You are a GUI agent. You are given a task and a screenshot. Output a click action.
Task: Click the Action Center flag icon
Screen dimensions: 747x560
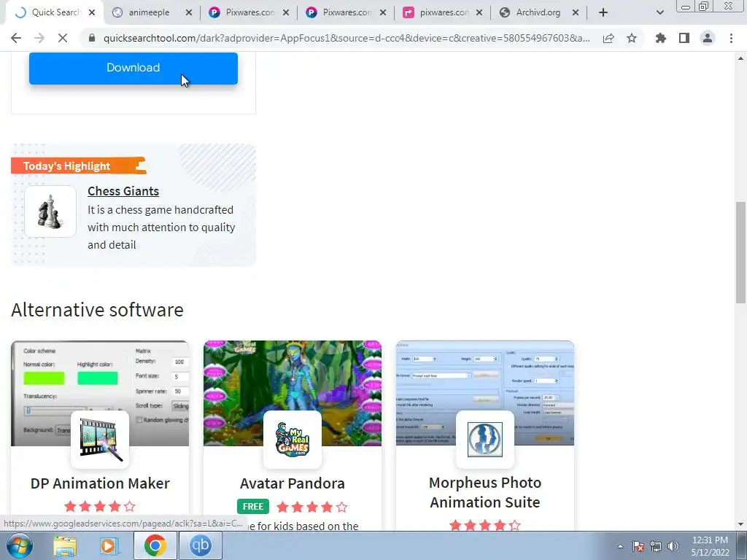[638, 546]
